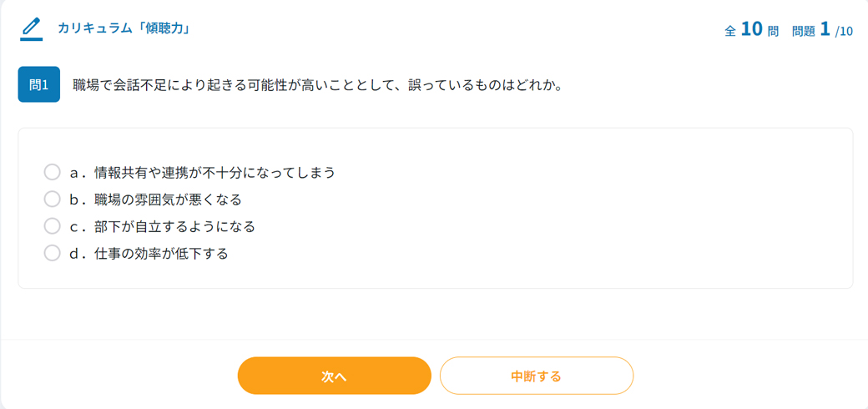
Task: Click the curriculum title カリキュラム「傾聴力」
Action: coord(124,28)
